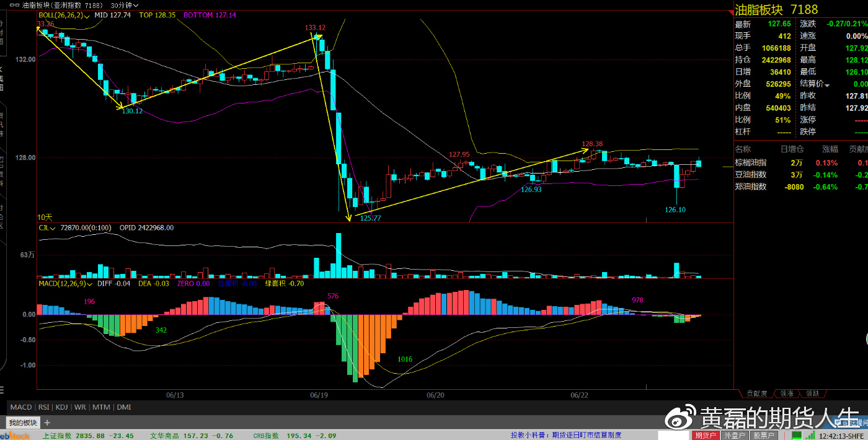Select the 棕榈油指 row
This screenshot has width=868, height=440.
click(801, 163)
